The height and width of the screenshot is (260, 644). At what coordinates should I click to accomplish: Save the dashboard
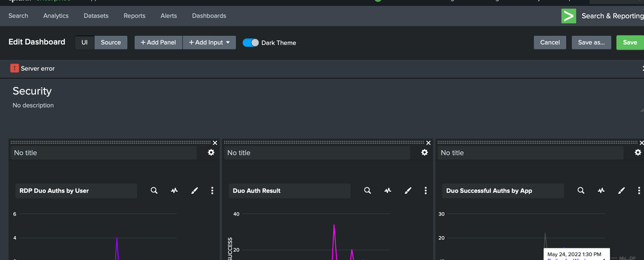tap(630, 42)
